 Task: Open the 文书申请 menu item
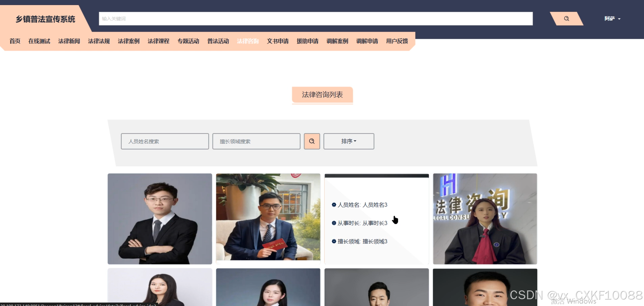(x=278, y=41)
